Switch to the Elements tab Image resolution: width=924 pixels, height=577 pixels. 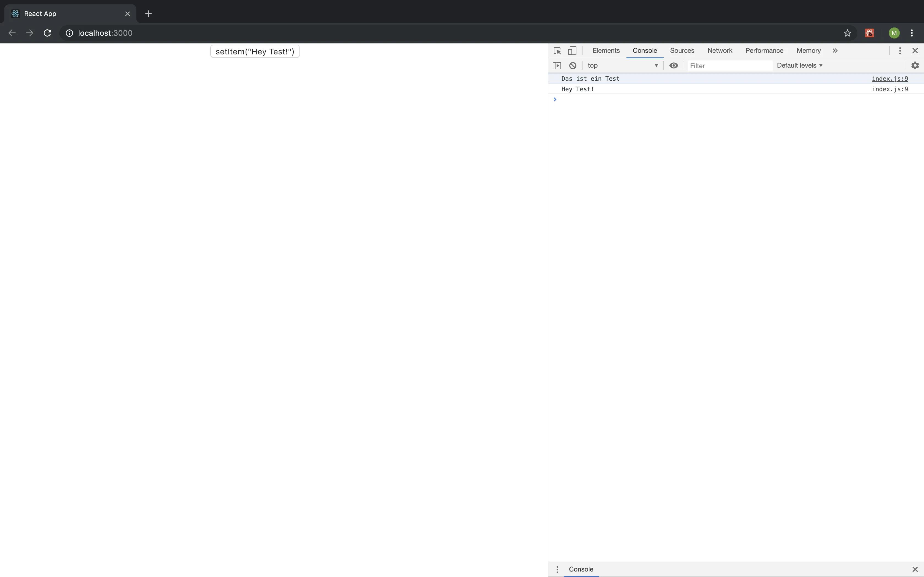606,51
